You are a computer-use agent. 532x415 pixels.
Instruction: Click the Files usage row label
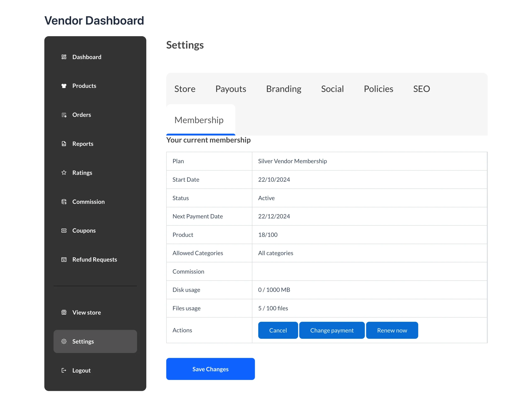coord(186,308)
